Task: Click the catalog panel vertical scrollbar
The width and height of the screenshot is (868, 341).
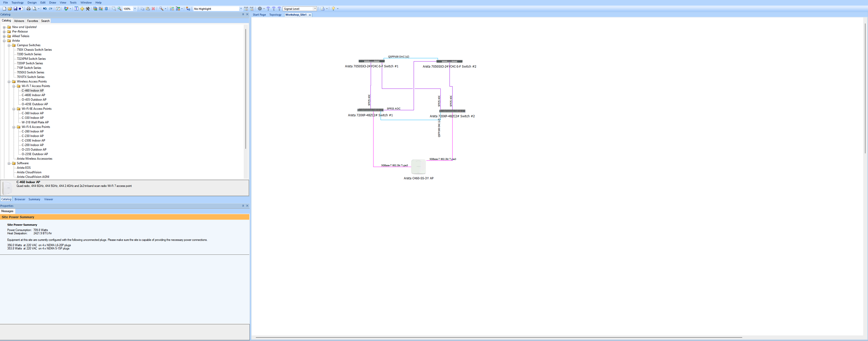Action: pos(246,89)
